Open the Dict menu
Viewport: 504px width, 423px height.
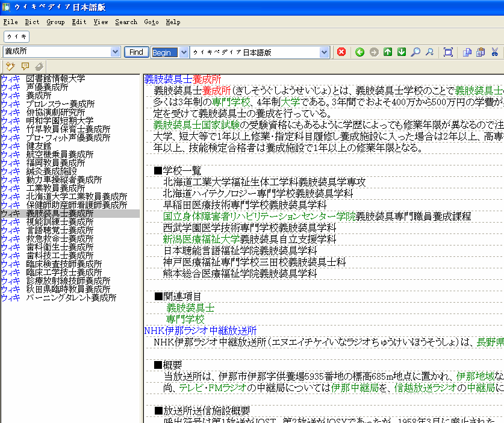click(x=32, y=22)
